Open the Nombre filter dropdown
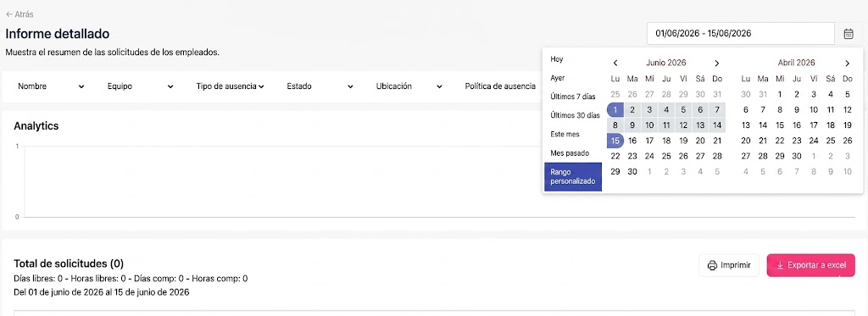This screenshot has height=316, width=868. pyautogui.click(x=51, y=86)
